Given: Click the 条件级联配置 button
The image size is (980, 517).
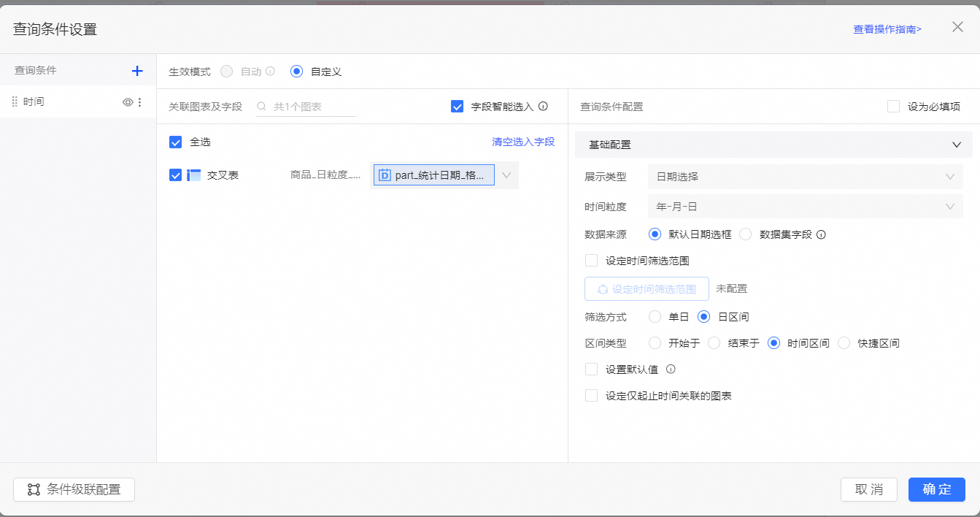Looking at the screenshot, I should coord(74,489).
